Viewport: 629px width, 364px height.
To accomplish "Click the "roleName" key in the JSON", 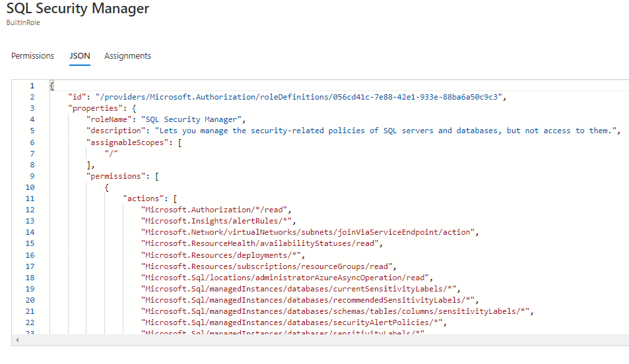I will [x=109, y=119].
